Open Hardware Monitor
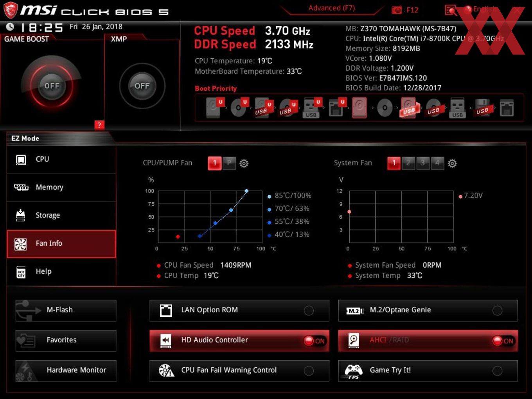Image resolution: width=532 pixels, height=399 pixels. [66, 371]
